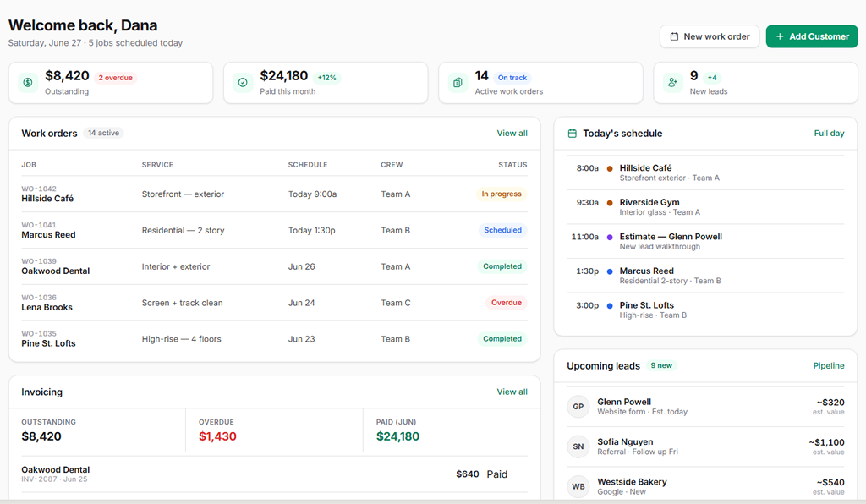Click the checkmark icon on Paid this month card
Screen dimensions: 866x504
point(243,83)
